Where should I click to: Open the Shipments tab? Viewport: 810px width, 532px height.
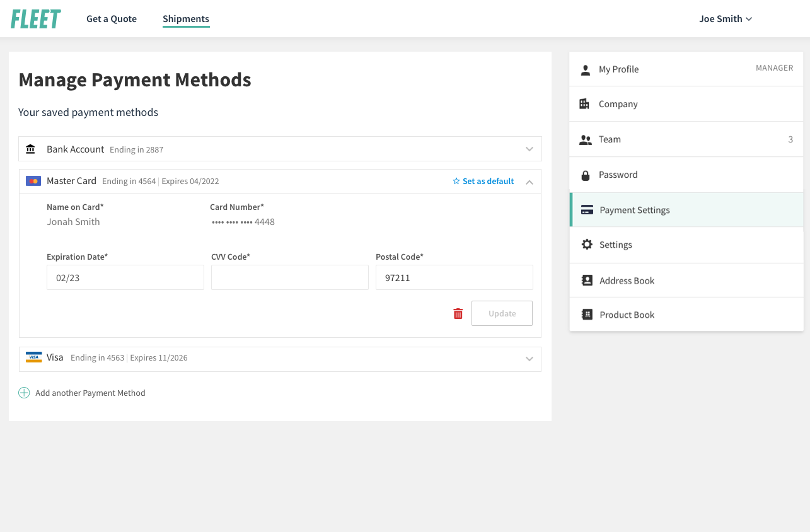tap(186, 19)
